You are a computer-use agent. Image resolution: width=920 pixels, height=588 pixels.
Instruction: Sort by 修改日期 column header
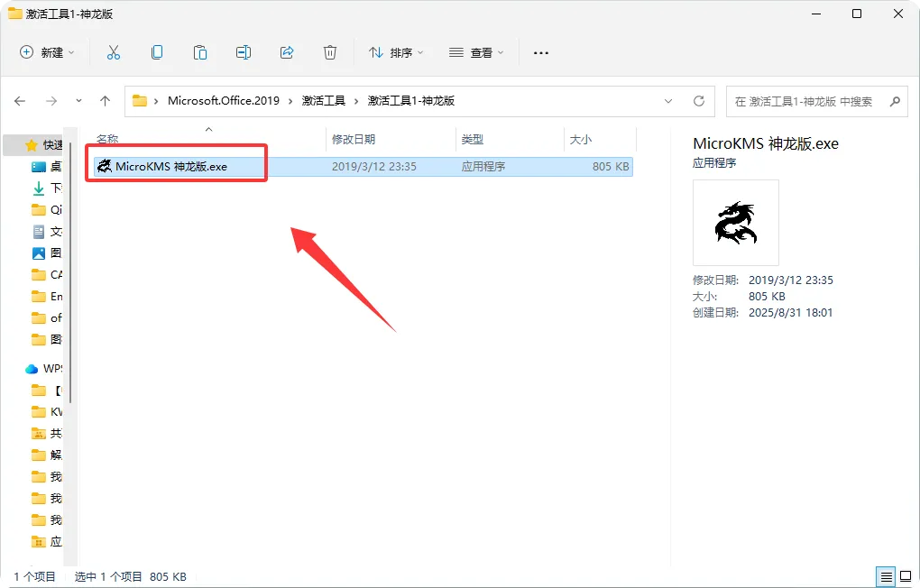click(354, 139)
